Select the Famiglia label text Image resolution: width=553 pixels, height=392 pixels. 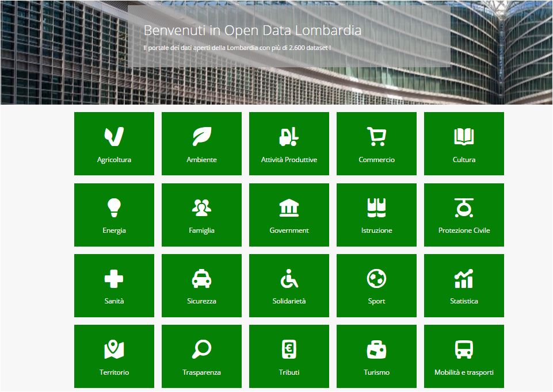click(x=202, y=230)
